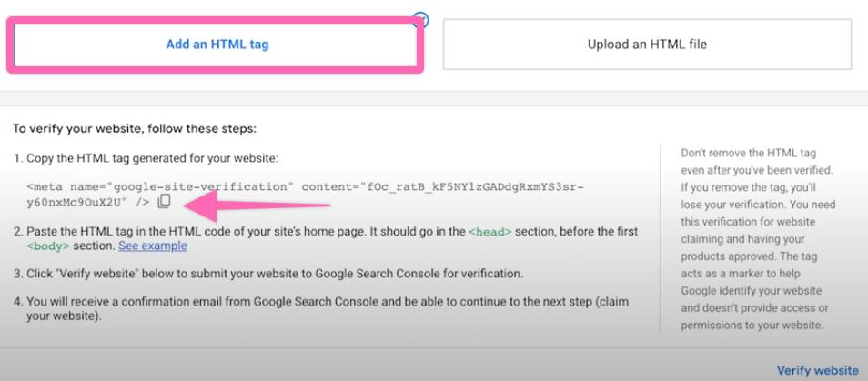Select the "Add an HTML tag" option

(x=217, y=44)
